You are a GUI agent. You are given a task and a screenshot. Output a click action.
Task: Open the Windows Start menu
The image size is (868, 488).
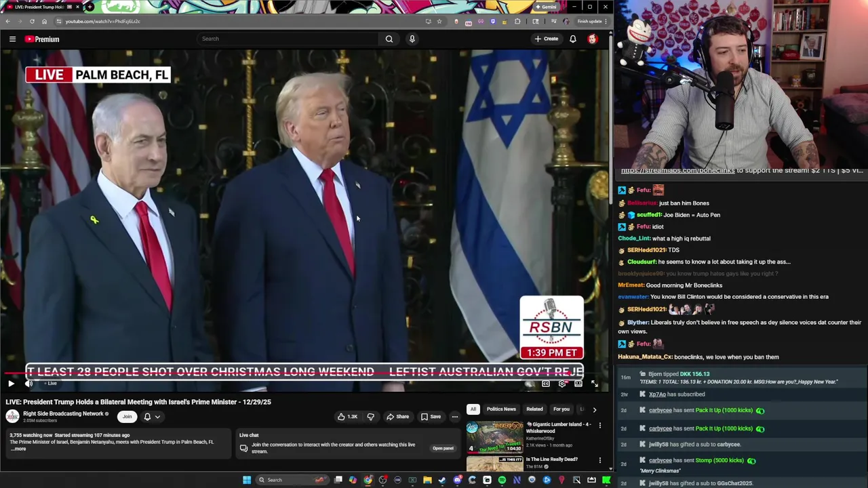(x=247, y=480)
